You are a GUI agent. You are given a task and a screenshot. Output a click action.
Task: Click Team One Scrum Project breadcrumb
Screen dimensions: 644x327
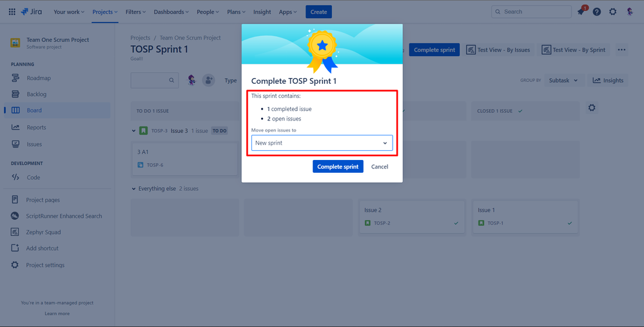[190, 38]
